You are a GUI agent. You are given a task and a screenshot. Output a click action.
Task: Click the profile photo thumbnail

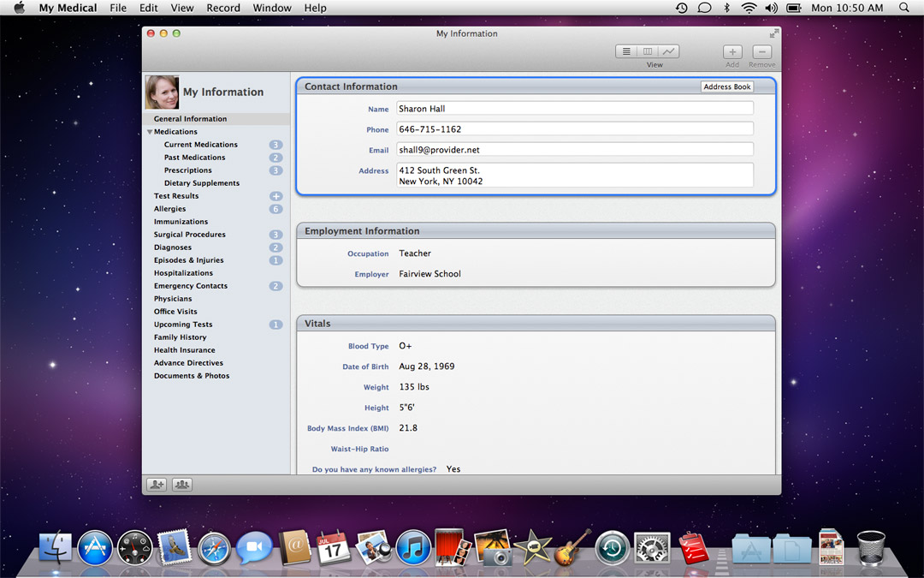(x=162, y=92)
